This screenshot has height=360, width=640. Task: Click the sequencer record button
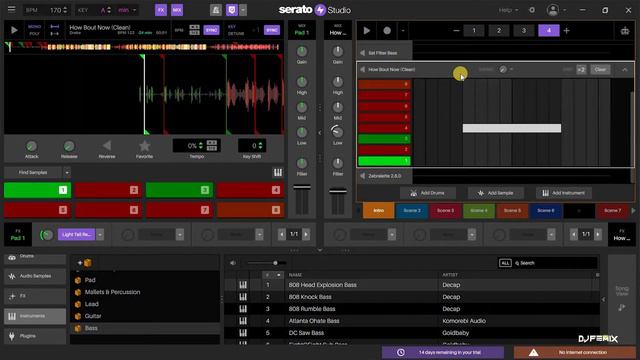click(387, 31)
